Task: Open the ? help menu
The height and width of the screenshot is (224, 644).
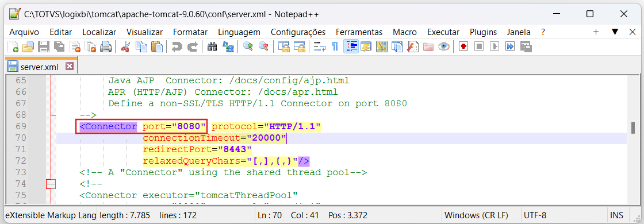Action: pyautogui.click(x=543, y=32)
